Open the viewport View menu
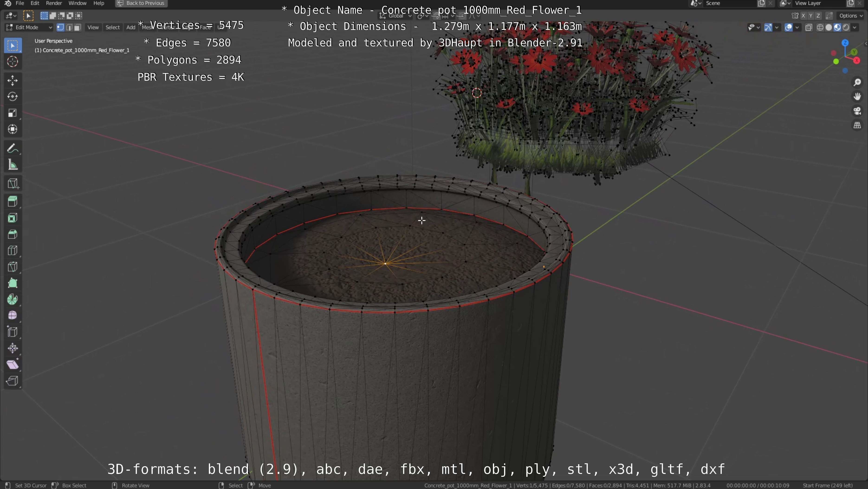The image size is (868, 489). click(93, 28)
